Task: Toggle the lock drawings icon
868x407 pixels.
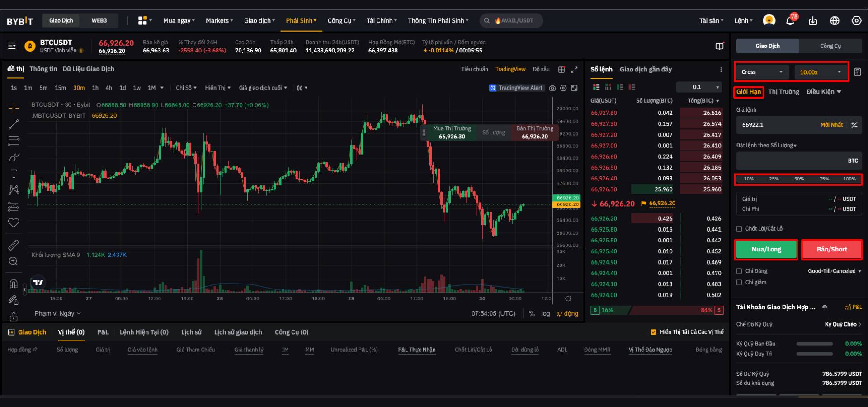Action: click(x=14, y=316)
